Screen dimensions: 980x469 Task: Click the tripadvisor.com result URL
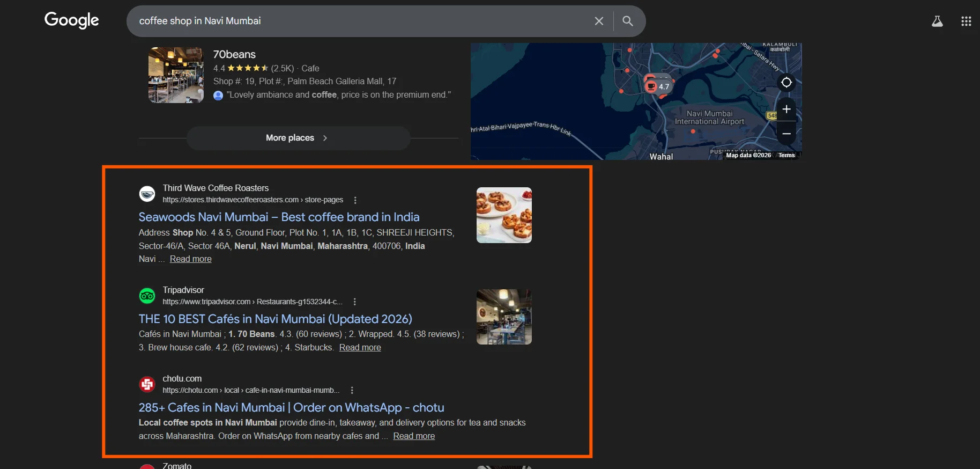pyautogui.click(x=252, y=302)
